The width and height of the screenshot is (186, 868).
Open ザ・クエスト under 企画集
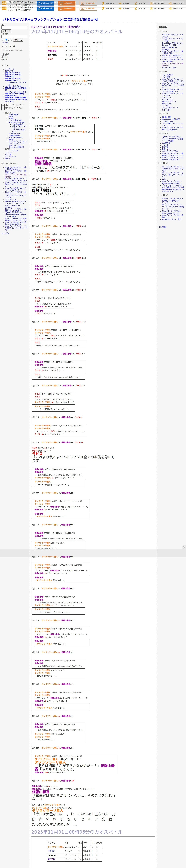tap(13, 151)
